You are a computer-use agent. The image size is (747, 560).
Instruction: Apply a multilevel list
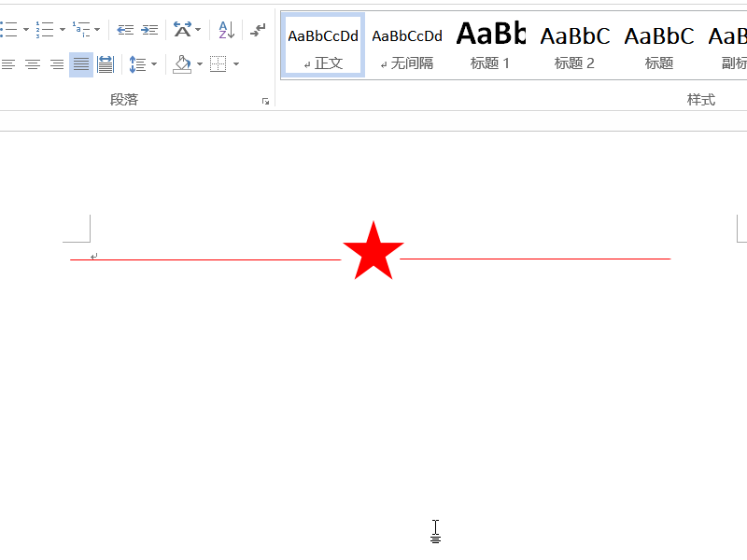(81, 30)
